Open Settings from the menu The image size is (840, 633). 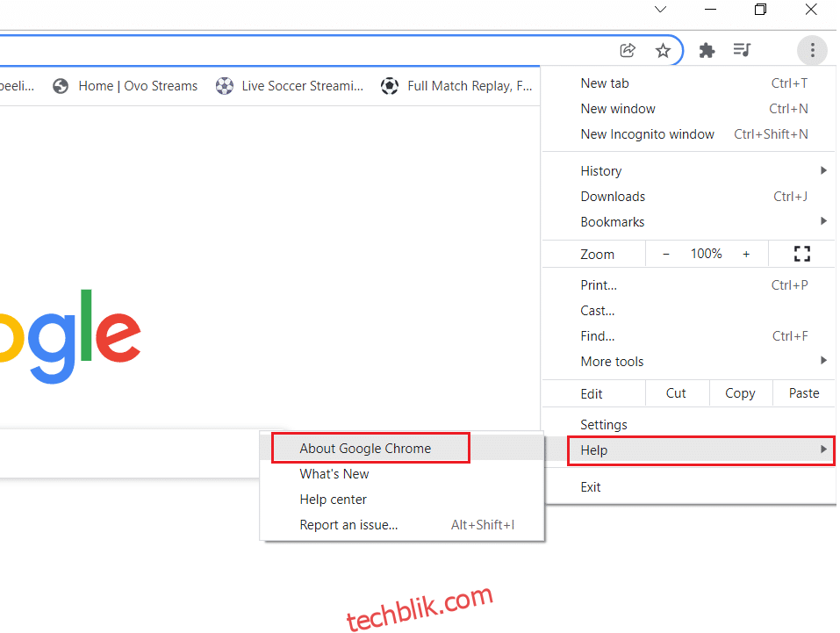[688, 425]
